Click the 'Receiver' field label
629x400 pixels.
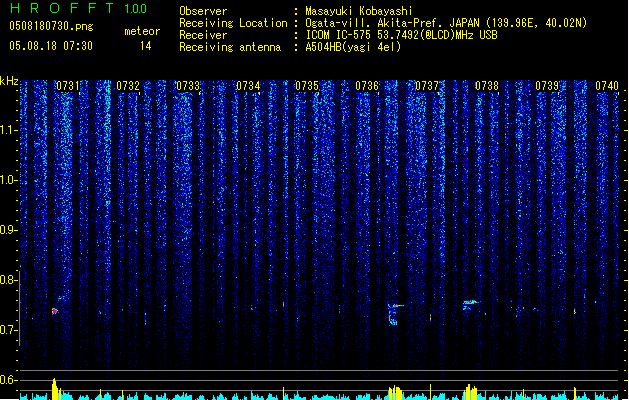tap(203, 35)
